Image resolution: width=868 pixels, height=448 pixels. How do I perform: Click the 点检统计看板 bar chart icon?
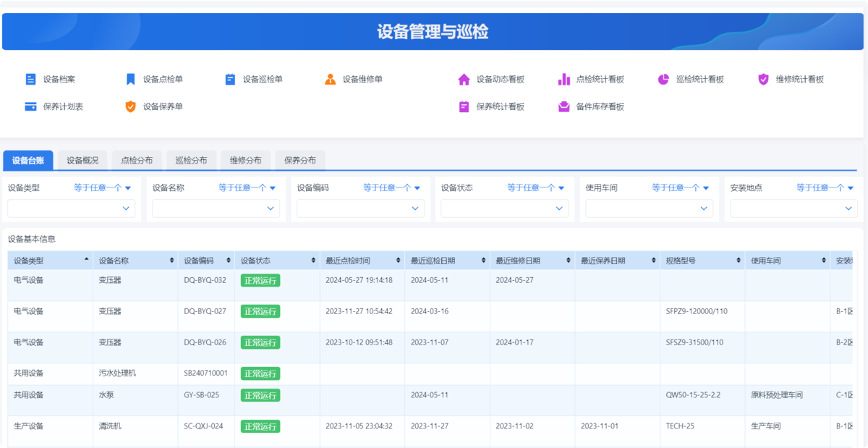[x=563, y=80]
